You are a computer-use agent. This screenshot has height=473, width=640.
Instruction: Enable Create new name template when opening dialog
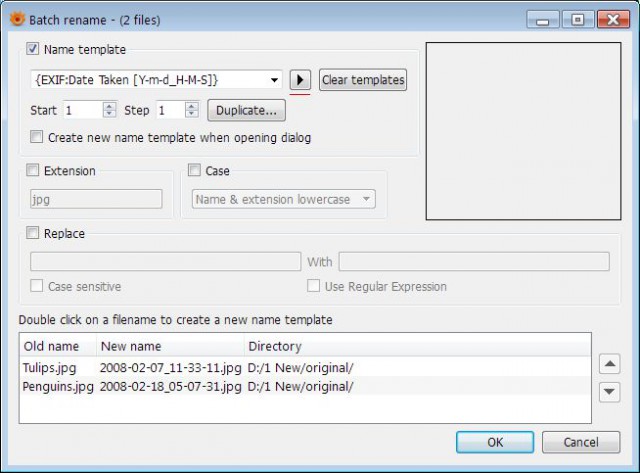pyautogui.click(x=36, y=137)
